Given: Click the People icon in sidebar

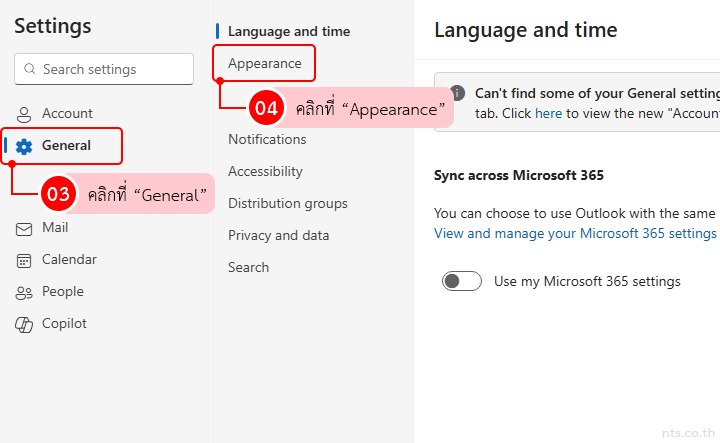Looking at the screenshot, I should point(24,293).
